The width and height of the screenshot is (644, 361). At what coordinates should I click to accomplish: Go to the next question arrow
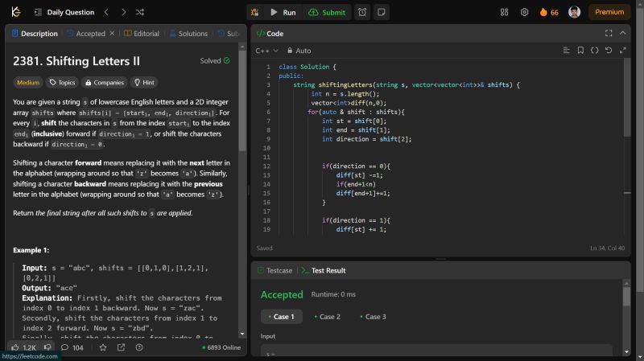coord(122,12)
